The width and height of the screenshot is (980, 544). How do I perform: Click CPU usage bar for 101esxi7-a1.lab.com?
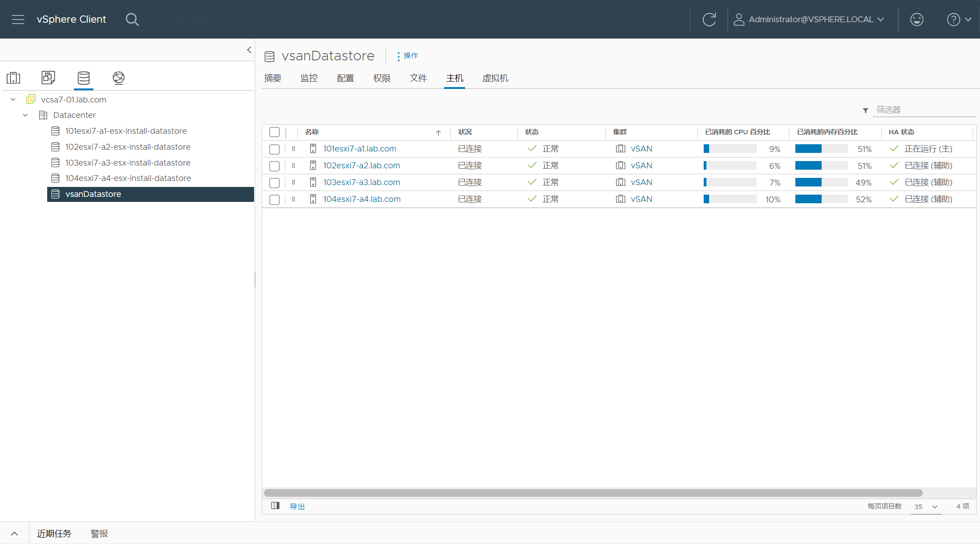(730, 149)
